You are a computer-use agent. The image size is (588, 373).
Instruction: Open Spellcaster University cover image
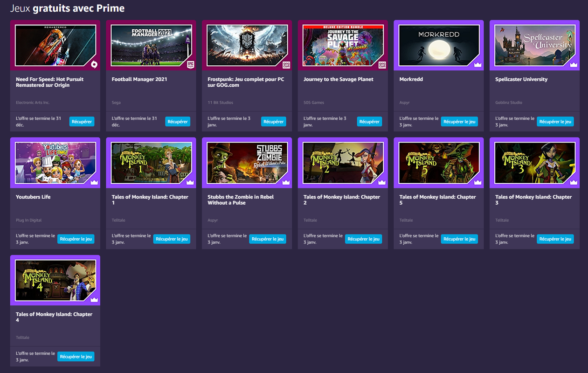click(x=535, y=46)
